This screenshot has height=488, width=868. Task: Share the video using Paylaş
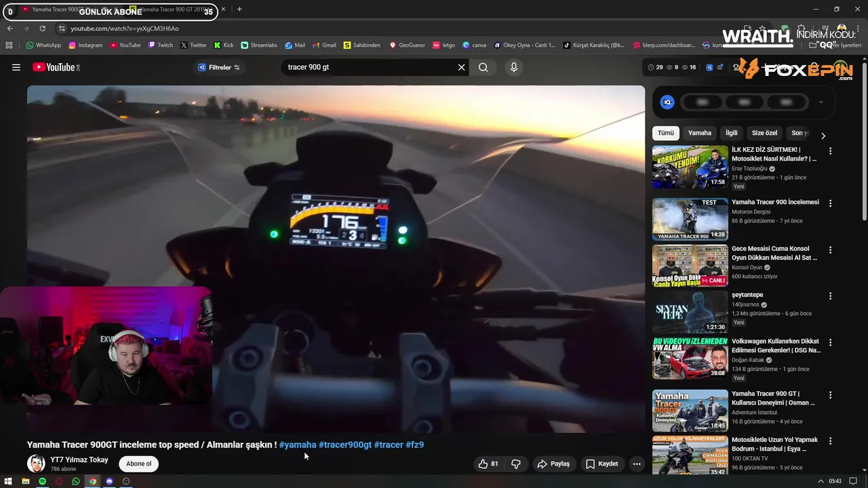(553, 464)
